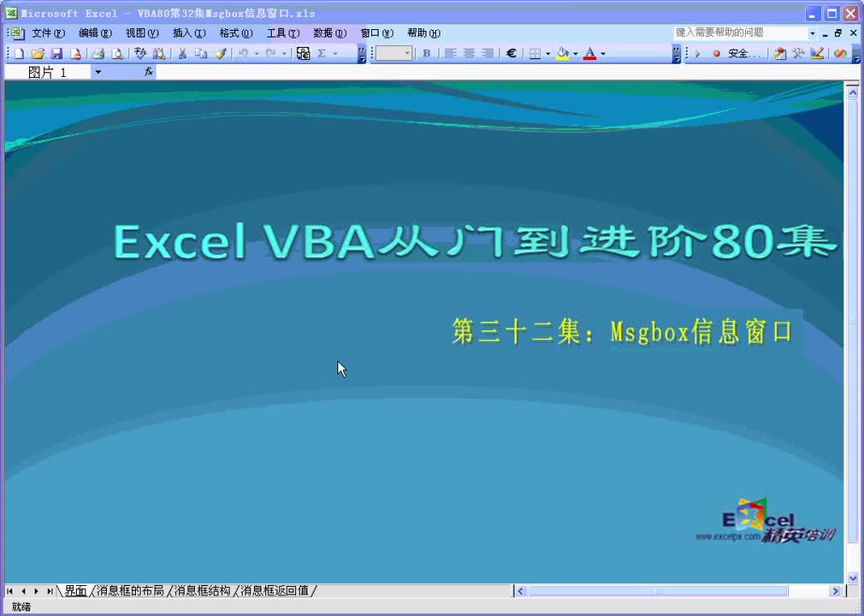Open macro security settings
Viewport: 864px width, 616px height.
(x=744, y=53)
